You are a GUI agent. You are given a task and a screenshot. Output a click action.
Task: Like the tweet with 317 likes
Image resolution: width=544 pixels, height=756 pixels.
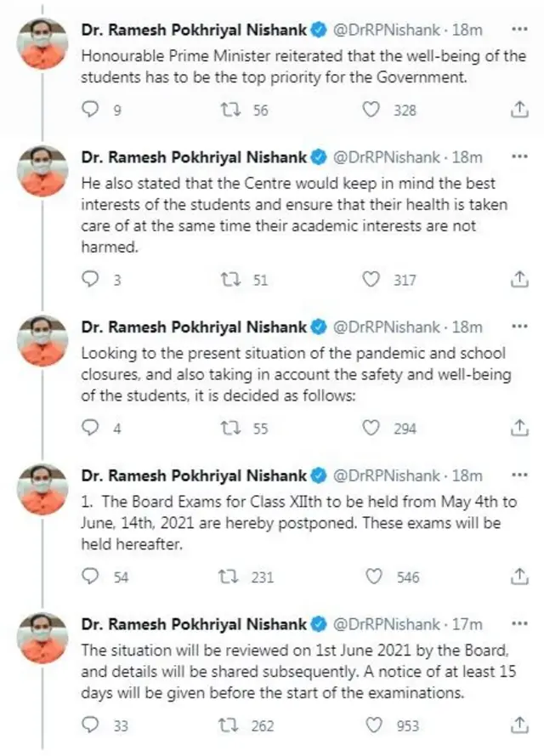tap(371, 279)
